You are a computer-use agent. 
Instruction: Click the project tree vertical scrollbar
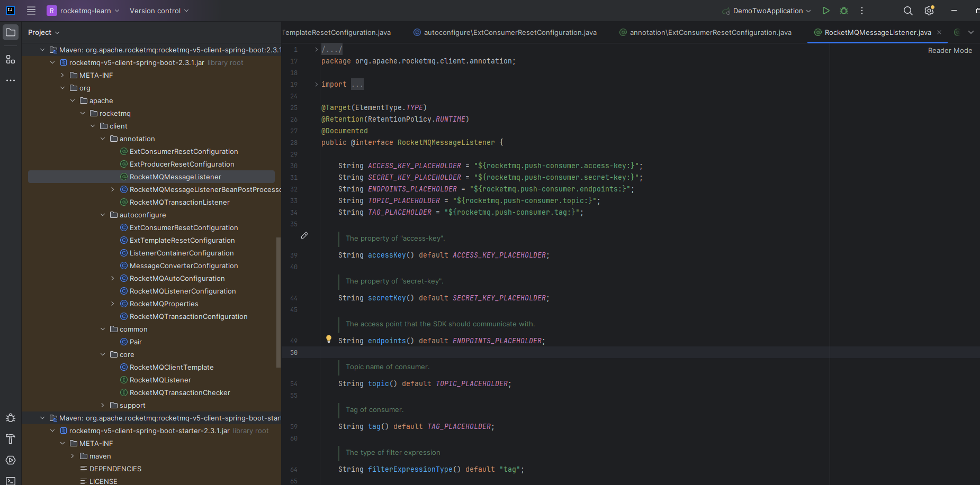click(278, 301)
